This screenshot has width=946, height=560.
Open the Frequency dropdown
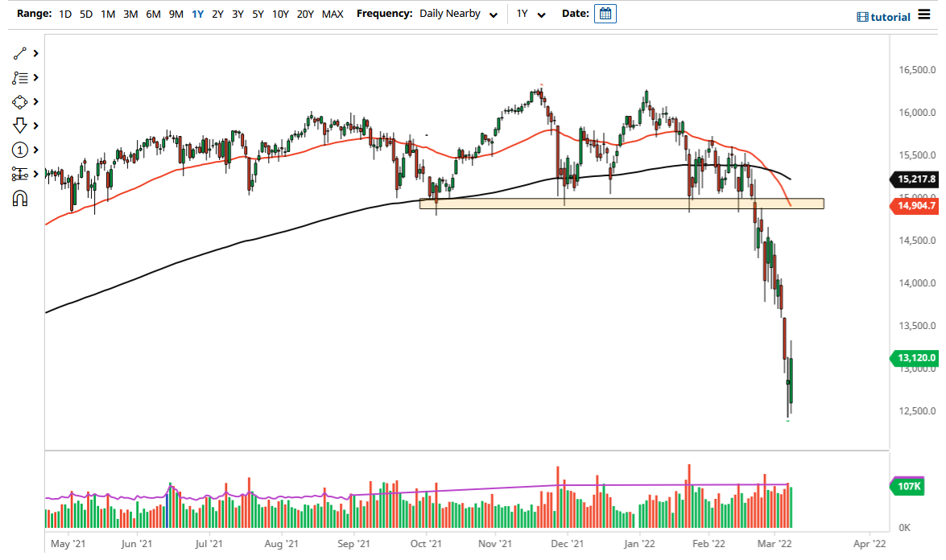click(493, 14)
